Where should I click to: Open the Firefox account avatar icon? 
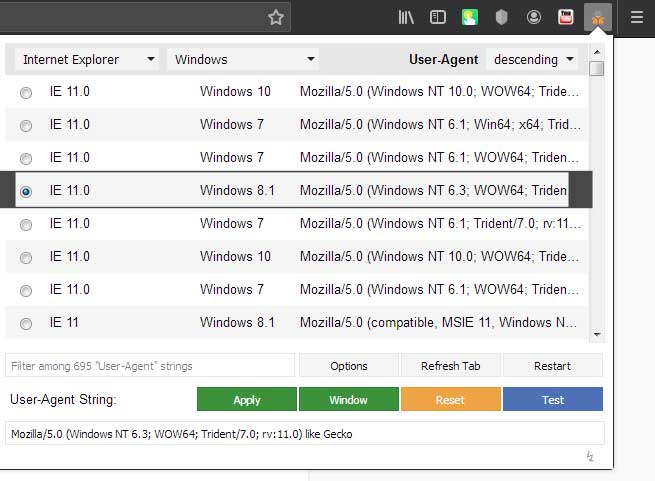tap(533, 18)
